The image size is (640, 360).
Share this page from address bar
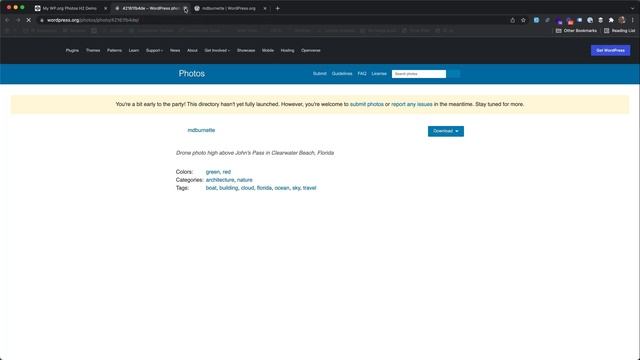click(x=513, y=20)
